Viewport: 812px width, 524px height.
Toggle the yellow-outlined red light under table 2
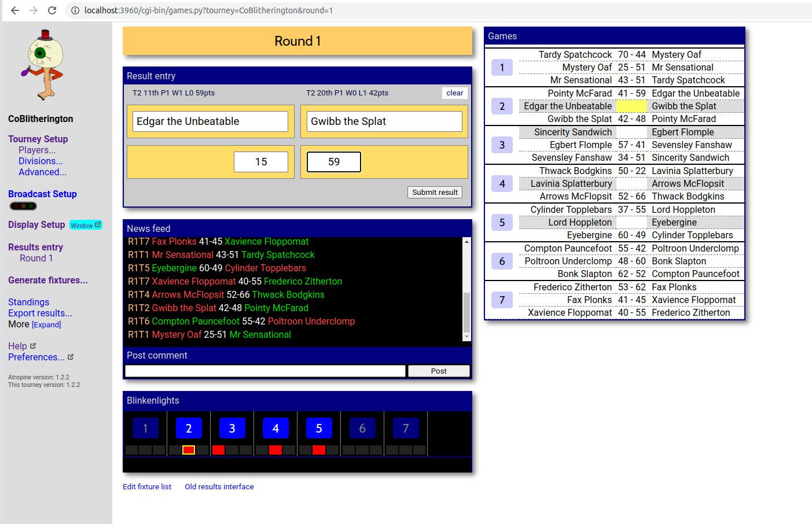tap(188, 450)
